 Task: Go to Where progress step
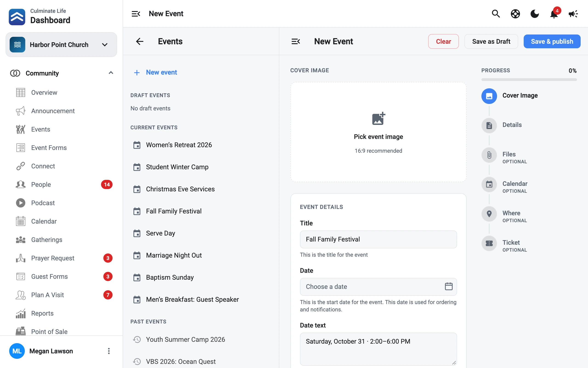pyautogui.click(x=504, y=214)
